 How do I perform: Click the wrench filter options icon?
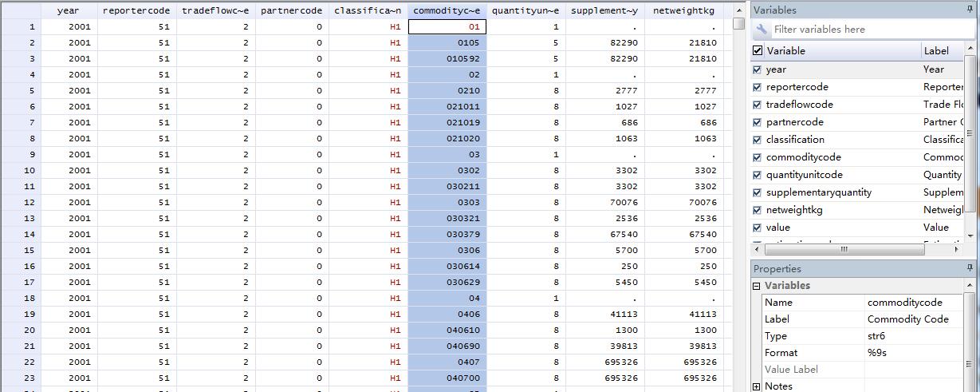[x=762, y=30]
